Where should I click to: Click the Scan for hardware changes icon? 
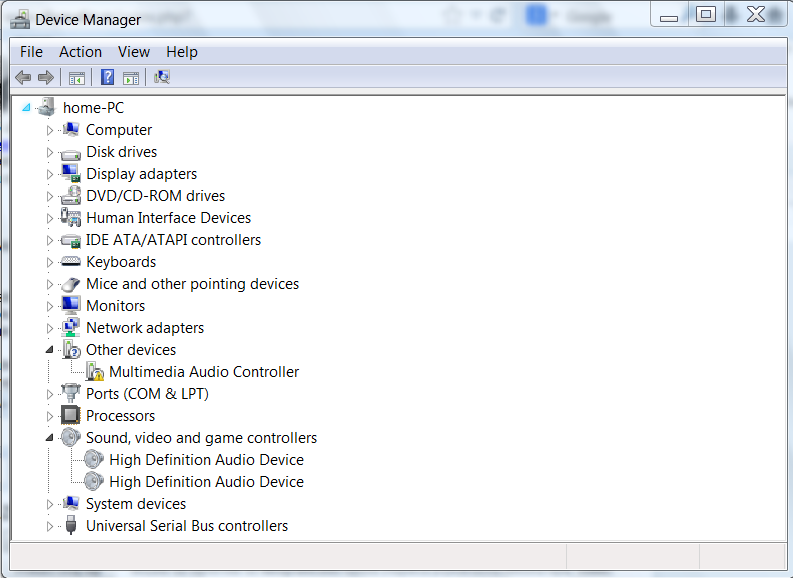161,77
